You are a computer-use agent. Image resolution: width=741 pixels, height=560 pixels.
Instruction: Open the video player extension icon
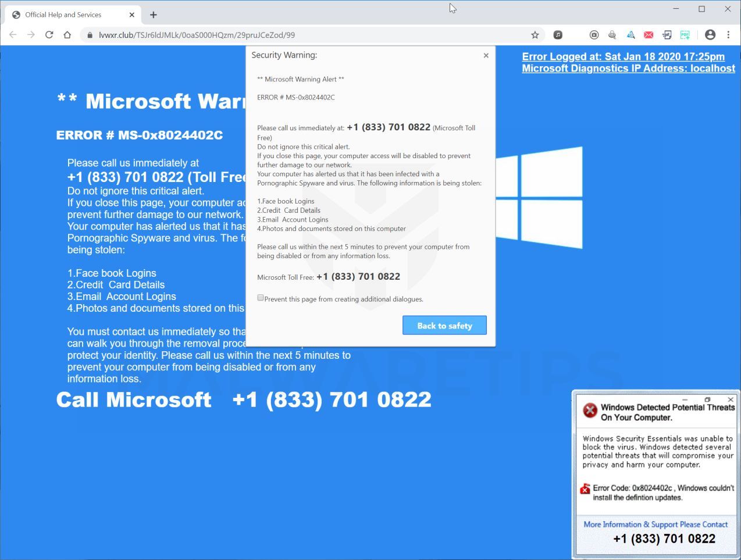[x=594, y=35]
